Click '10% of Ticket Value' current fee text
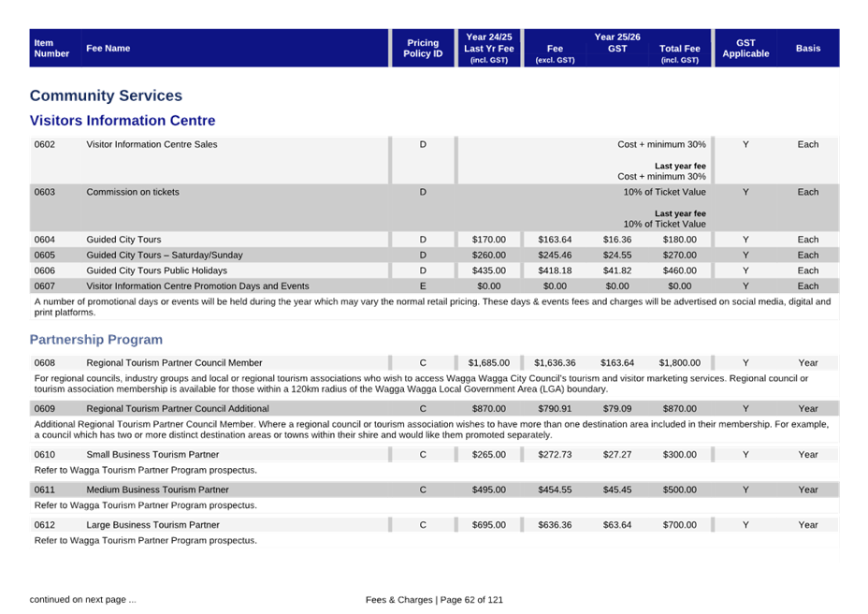Image resolution: width=868 pixels, height=614 pixels. point(665,192)
